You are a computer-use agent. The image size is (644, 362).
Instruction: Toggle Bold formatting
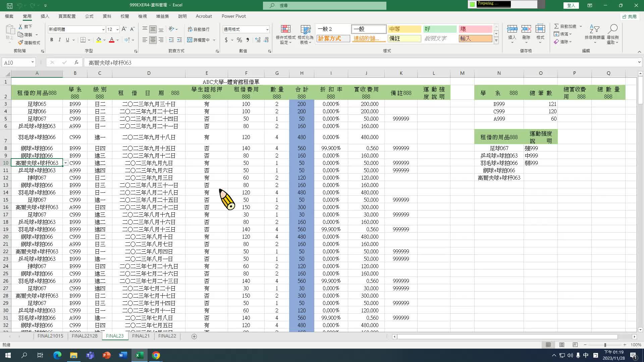click(x=52, y=40)
